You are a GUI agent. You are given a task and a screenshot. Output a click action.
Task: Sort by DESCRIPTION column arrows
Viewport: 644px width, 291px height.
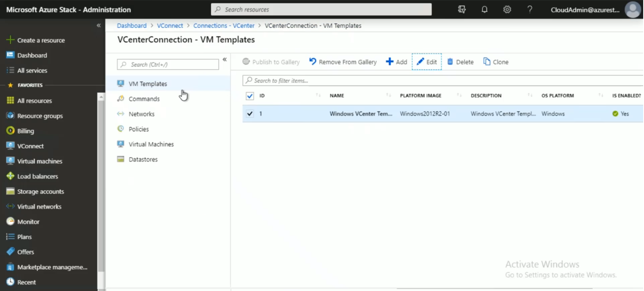pos(530,95)
